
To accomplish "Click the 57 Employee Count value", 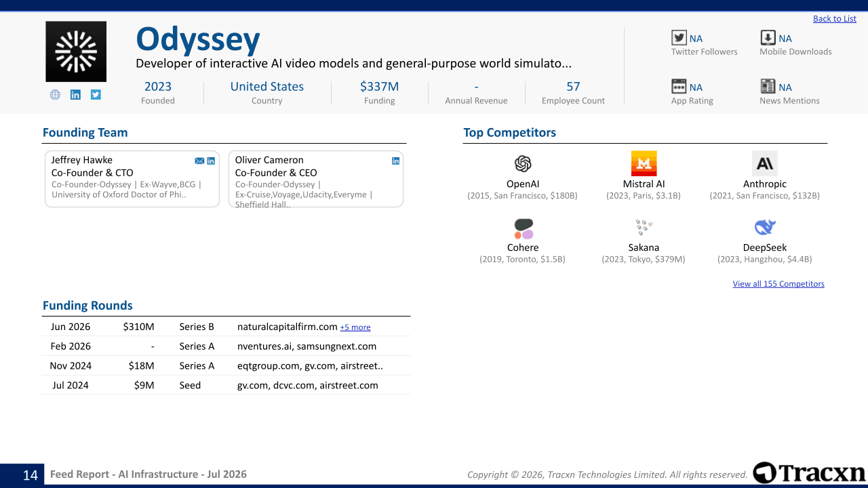I will pyautogui.click(x=574, y=87).
